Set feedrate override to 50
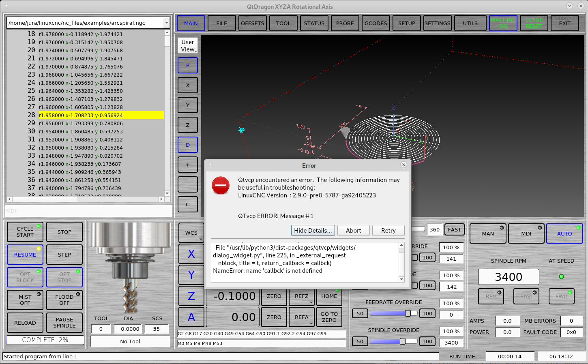 point(360,313)
